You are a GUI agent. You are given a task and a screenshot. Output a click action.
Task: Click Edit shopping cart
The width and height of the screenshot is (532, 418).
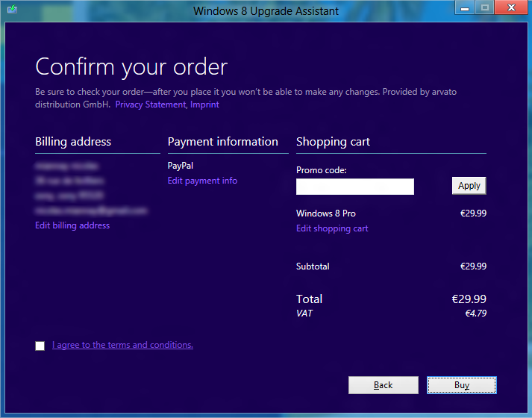point(332,228)
